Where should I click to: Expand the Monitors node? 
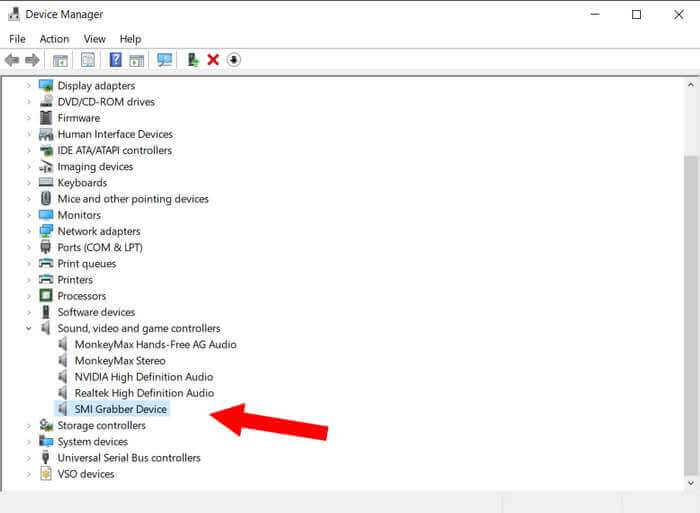click(29, 215)
